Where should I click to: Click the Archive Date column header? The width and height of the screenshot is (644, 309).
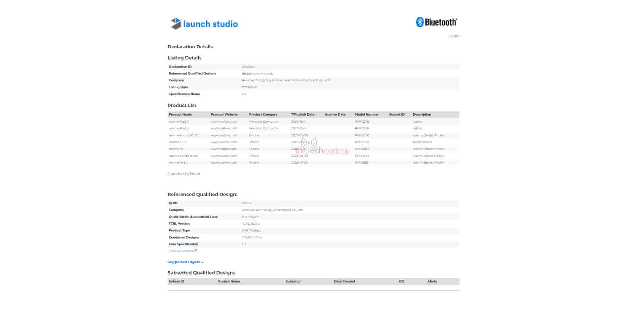coord(335,114)
